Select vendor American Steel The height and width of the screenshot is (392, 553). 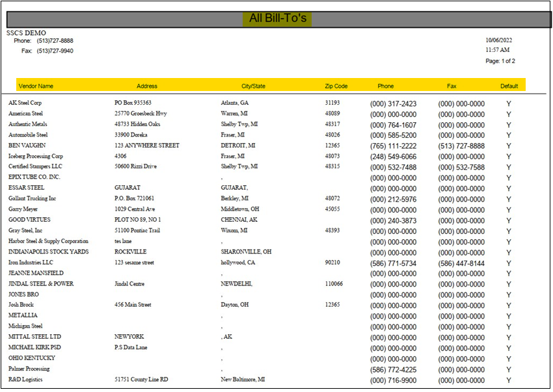[x=25, y=113]
